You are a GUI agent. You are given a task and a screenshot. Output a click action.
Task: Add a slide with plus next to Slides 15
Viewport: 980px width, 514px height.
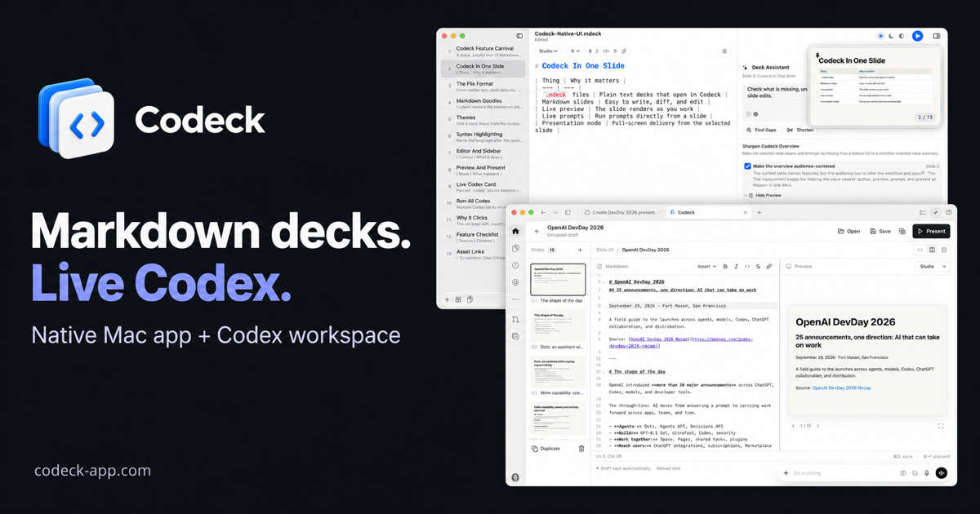pos(580,250)
